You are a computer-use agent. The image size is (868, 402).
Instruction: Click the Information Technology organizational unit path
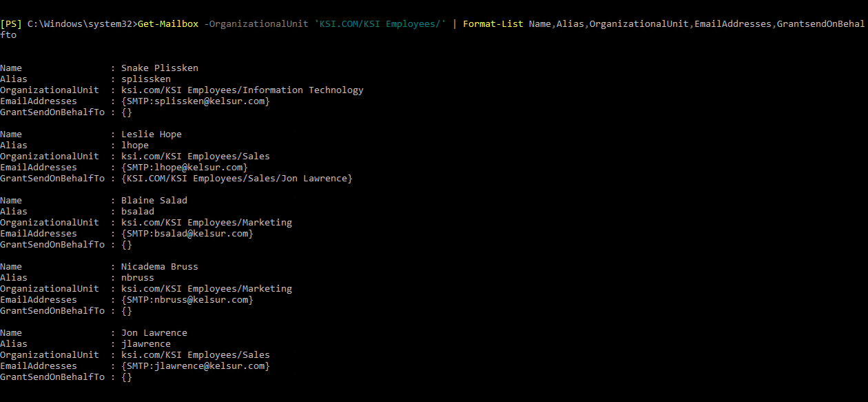(242, 90)
